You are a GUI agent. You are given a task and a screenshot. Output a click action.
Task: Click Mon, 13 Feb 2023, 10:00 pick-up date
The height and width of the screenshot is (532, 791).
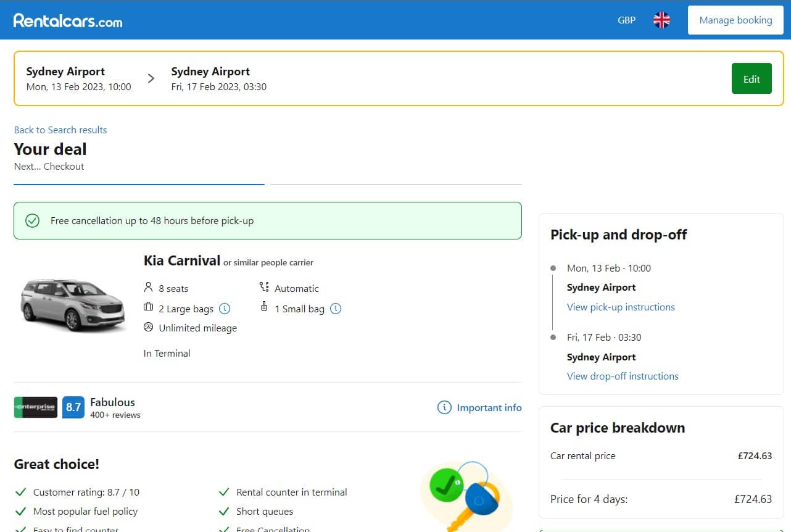[78, 86]
